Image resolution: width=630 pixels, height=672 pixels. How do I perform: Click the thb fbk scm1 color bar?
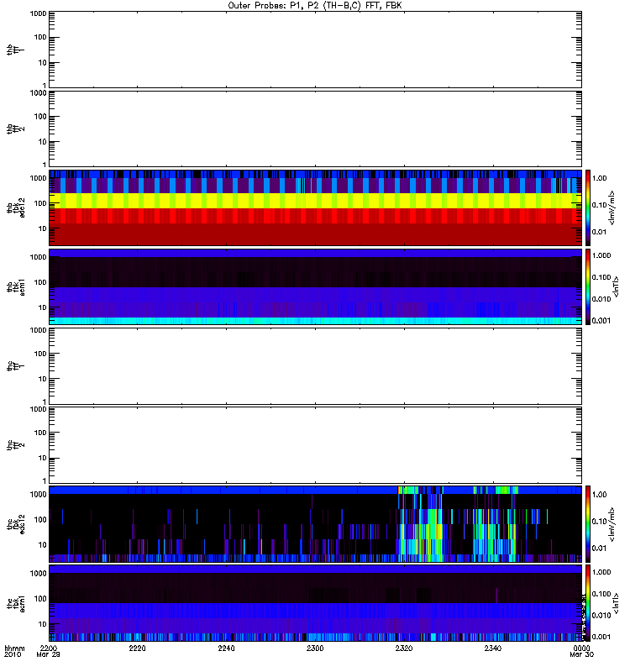pos(588,286)
